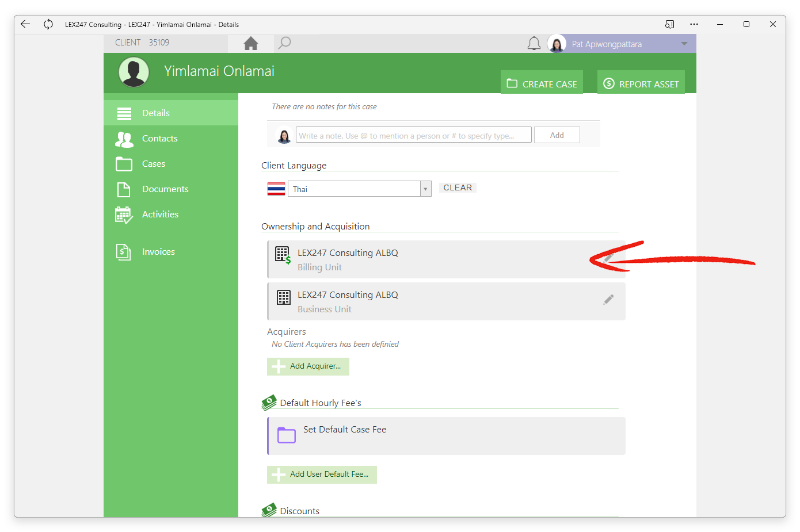
Task: Open the Invoices sidebar section
Action: pos(171,251)
